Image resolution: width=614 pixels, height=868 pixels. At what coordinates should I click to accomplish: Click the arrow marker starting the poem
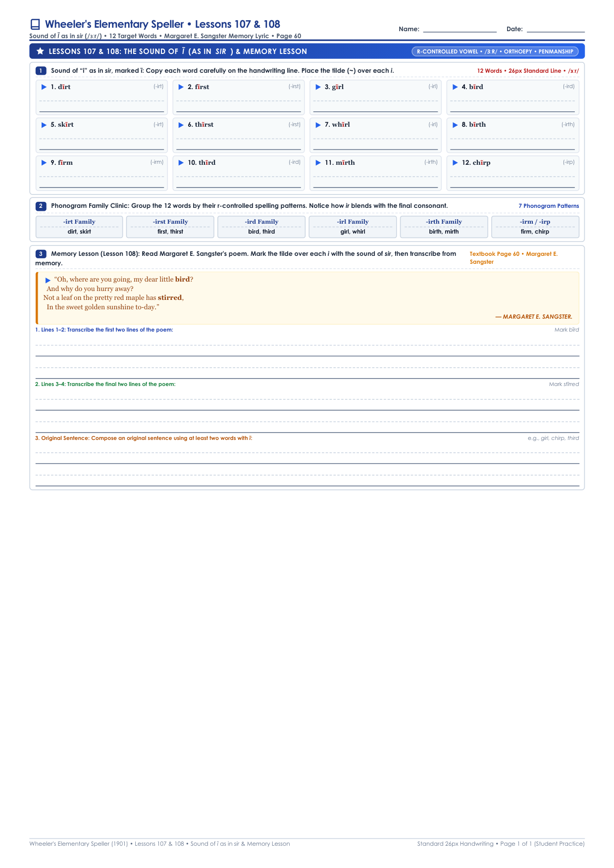click(48, 280)
